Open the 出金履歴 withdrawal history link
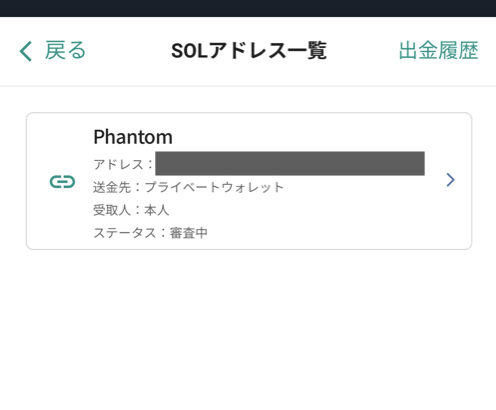496x410 pixels. tap(439, 51)
